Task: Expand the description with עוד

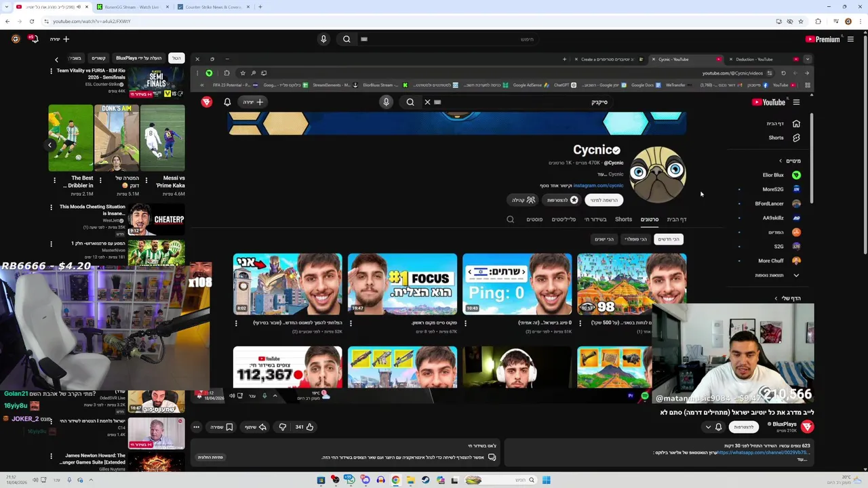Action: tap(803, 459)
